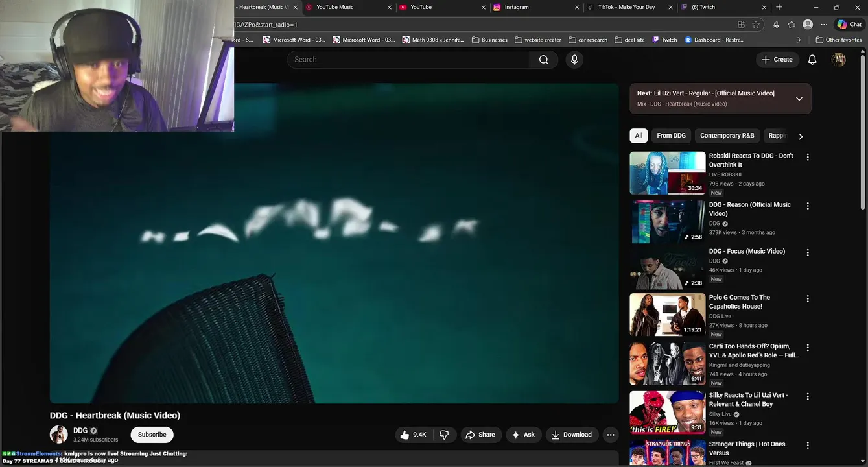Image resolution: width=868 pixels, height=467 pixels.
Task: Click the Download button
Action: pyautogui.click(x=572, y=435)
